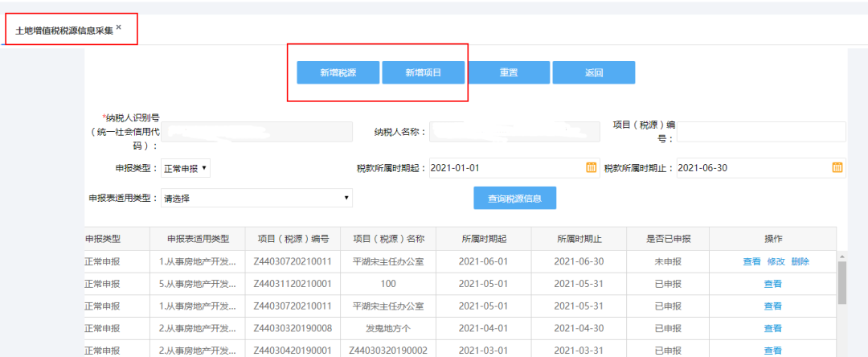Click the 新增税源 button
Viewport: 868px width, 357px height.
[x=338, y=72]
